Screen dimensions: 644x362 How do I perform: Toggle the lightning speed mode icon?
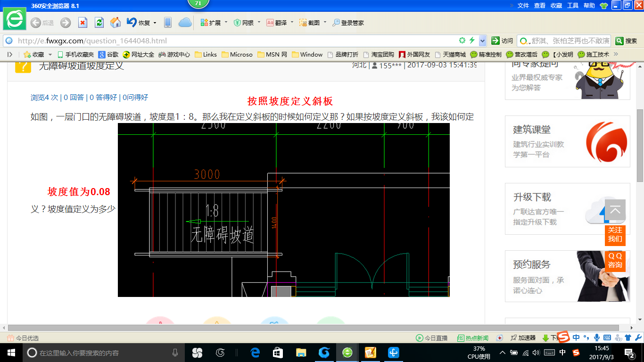(472, 41)
